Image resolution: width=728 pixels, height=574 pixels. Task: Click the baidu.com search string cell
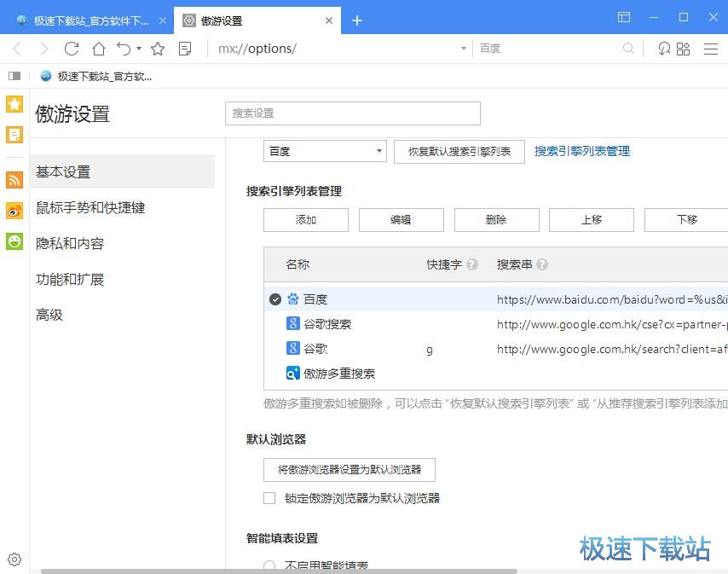tap(612, 299)
